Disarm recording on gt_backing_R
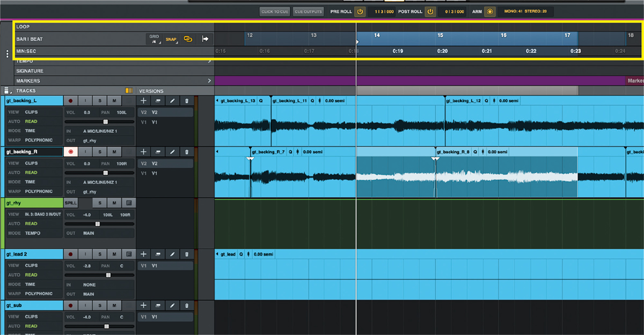This screenshot has width=644, height=335. pos(70,152)
